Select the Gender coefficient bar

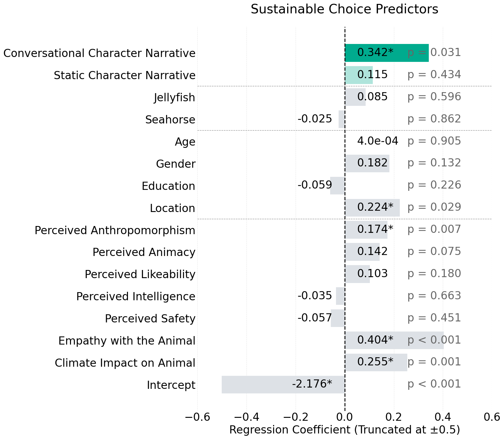pyautogui.click(x=367, y=163)
